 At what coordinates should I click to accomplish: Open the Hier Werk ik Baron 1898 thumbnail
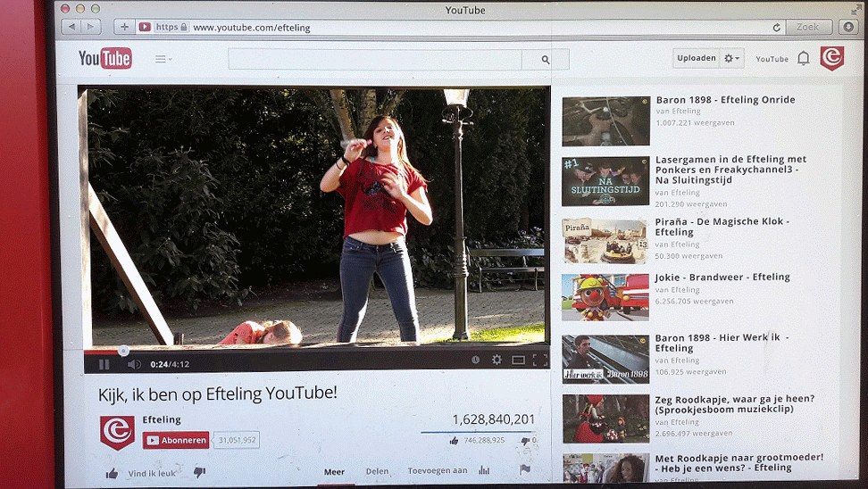pyautogui.click(x=605, y=359)
